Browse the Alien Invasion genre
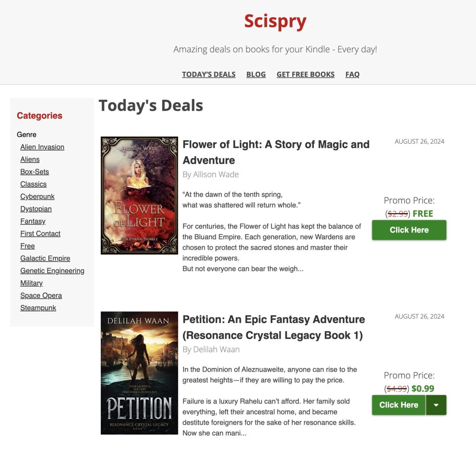This screenshot has width=476, height=460. (42, 147)
